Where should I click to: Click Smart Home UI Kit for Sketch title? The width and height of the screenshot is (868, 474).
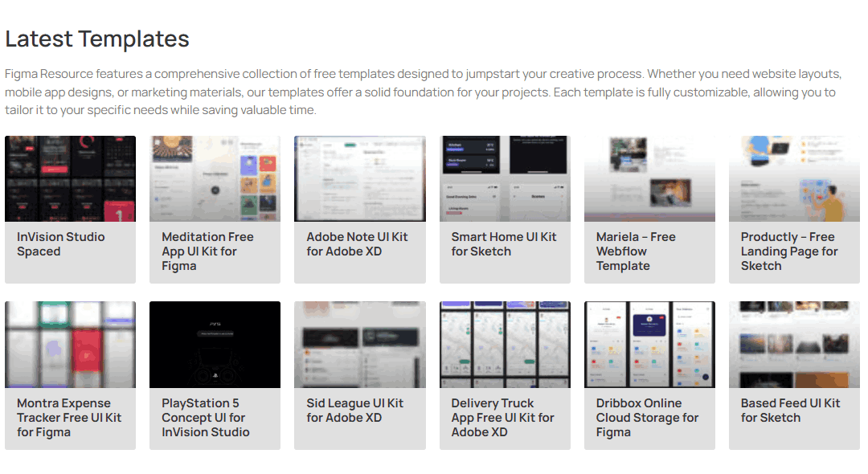(504, 244)
